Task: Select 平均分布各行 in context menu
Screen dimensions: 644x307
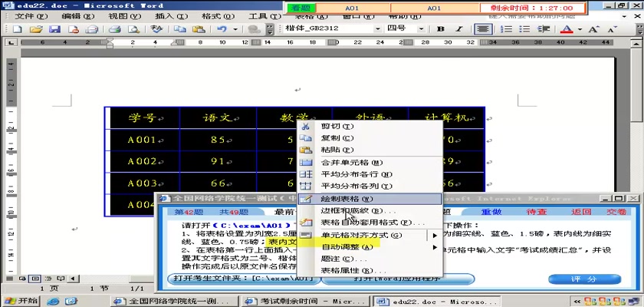Action: pos(370,175)
